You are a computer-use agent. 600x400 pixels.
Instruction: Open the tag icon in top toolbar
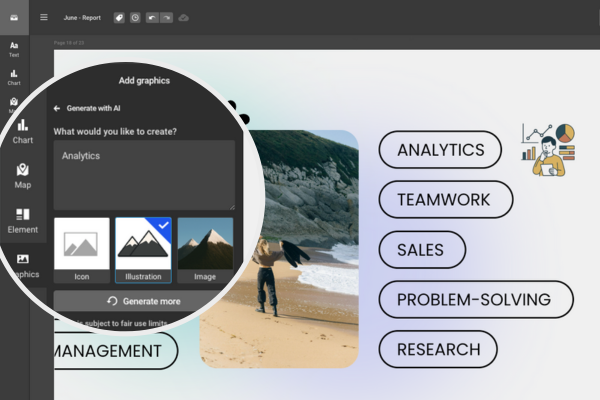(x=119, y=18)
